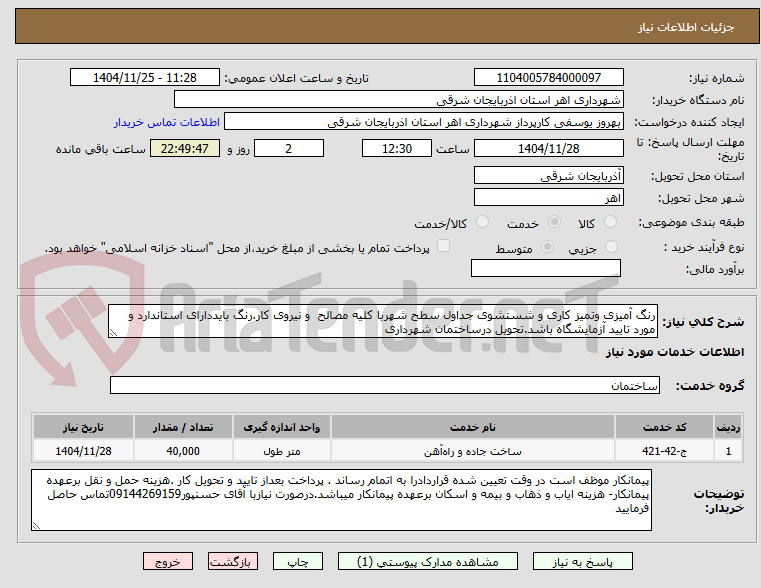The width and height of the screenshot is (761, 588).
Task: Select the کالا/خدمت radio button
Action: coord(482,222)
